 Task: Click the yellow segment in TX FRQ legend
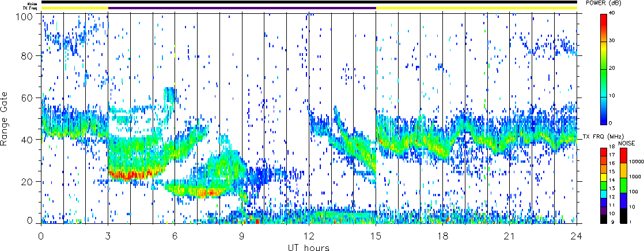pos(604,178)
